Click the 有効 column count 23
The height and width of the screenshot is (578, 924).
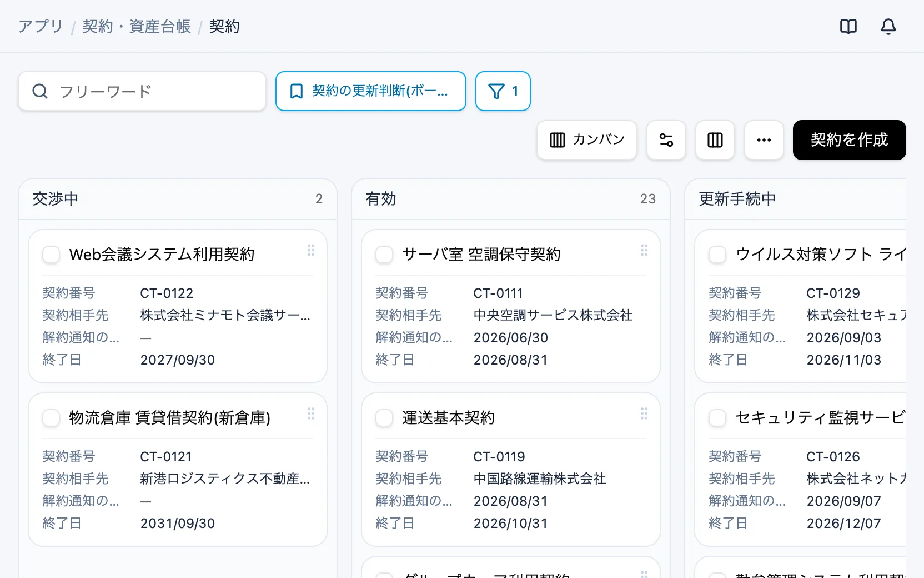[648, 199]
